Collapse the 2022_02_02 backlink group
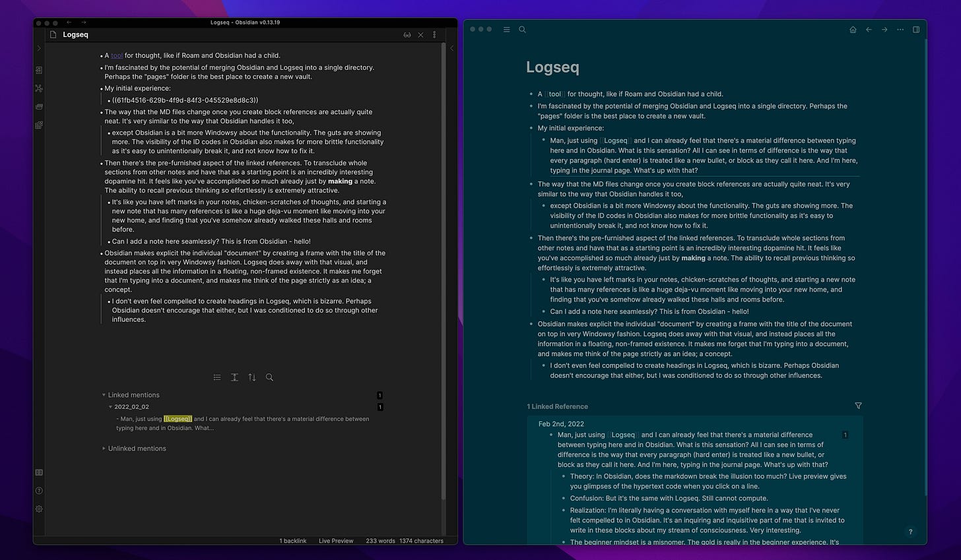 point(111,407)
